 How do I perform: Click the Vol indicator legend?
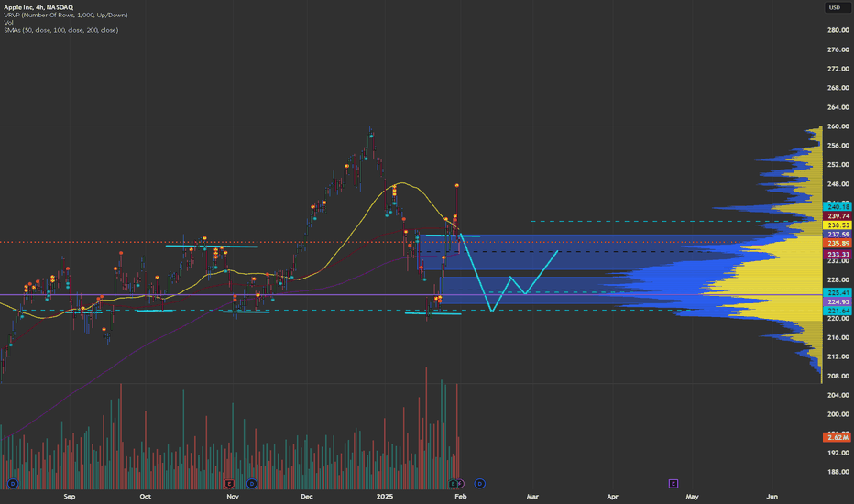pos(9,23)
